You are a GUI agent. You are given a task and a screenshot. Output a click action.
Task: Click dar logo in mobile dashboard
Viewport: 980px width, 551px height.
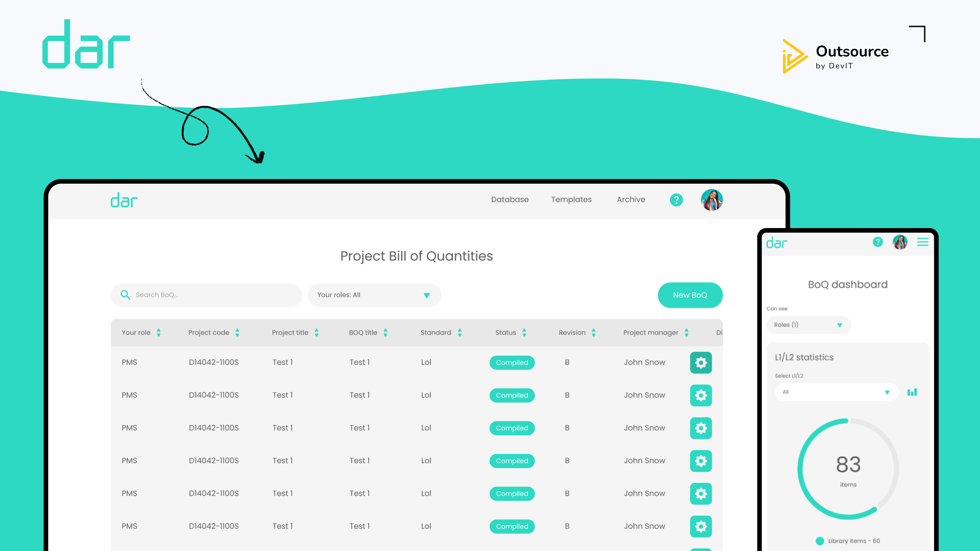[776, 243]
